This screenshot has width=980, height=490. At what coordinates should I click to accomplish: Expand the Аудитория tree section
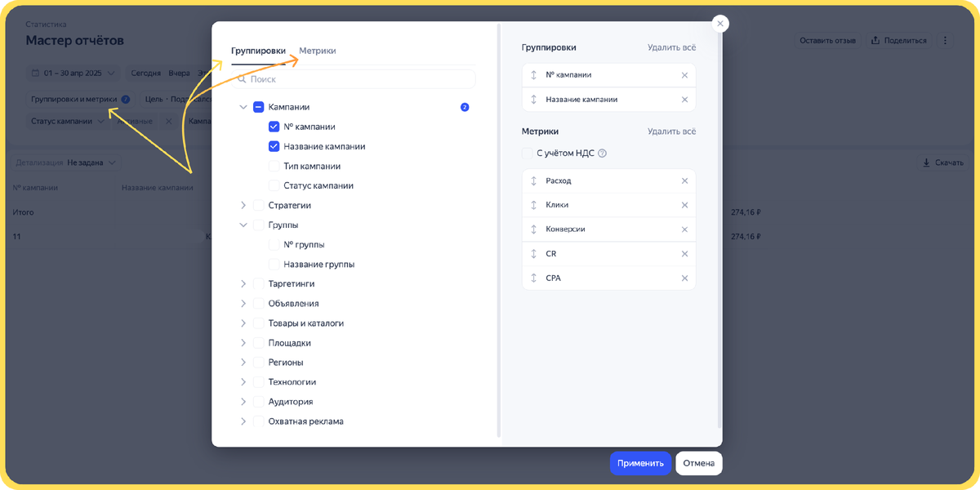click(243, 402)
